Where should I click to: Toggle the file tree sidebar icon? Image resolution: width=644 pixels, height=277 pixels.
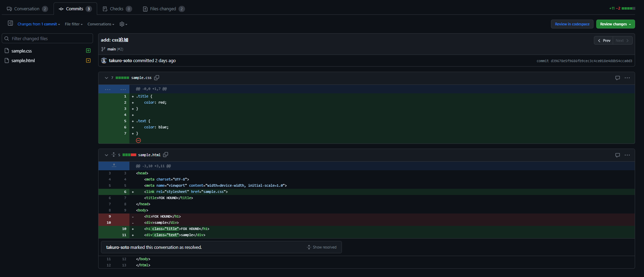(x=10, y=23)
